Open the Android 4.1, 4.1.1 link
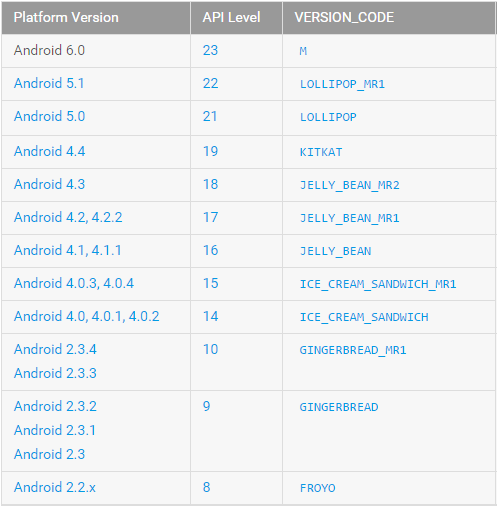 click(68, 250)
